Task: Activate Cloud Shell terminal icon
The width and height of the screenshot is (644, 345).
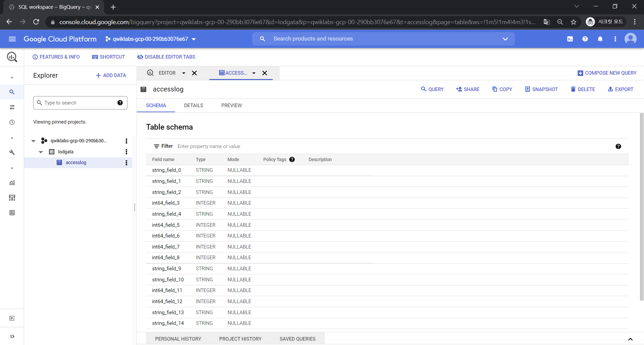Action: point(570,39)
